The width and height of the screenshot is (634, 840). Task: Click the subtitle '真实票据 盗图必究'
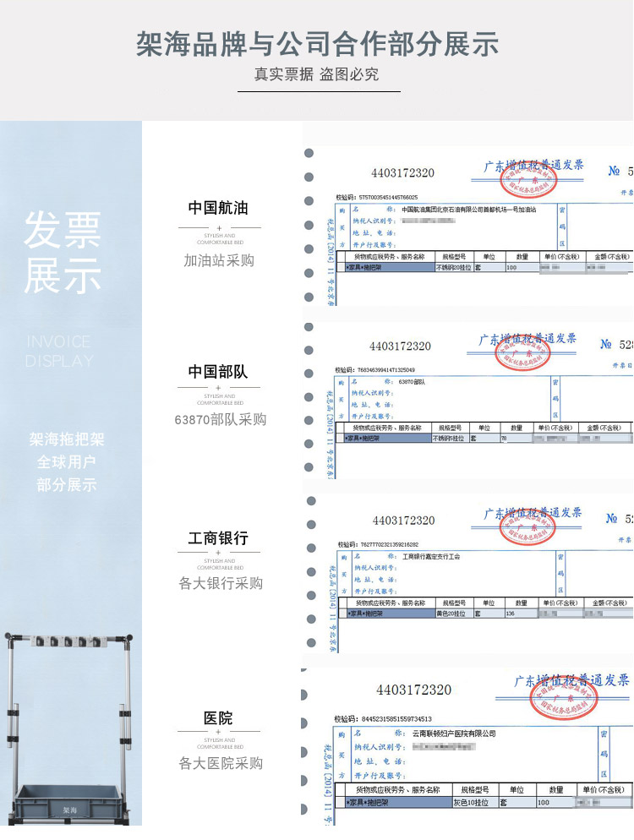click(317, 74)
